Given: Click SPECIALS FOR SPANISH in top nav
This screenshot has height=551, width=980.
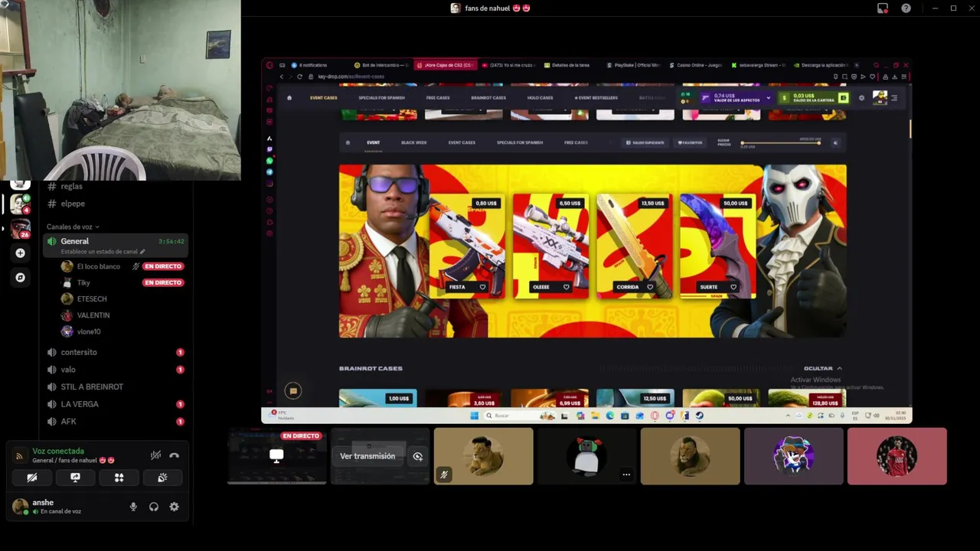Looking at the screenshot, I should (x=383, y=98).
